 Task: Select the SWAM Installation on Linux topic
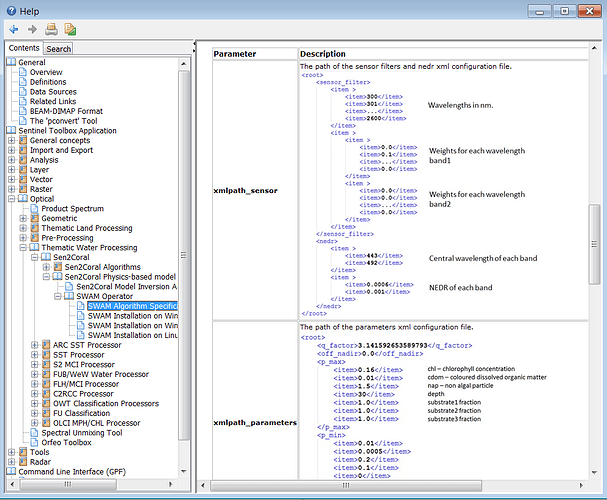coord(133,335)
